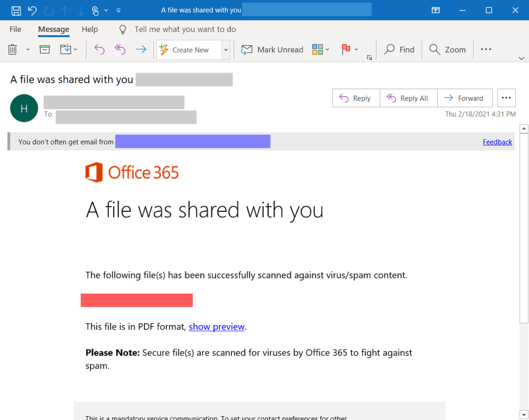Expand the Categorize dropdown arrow

coord(328,50)
